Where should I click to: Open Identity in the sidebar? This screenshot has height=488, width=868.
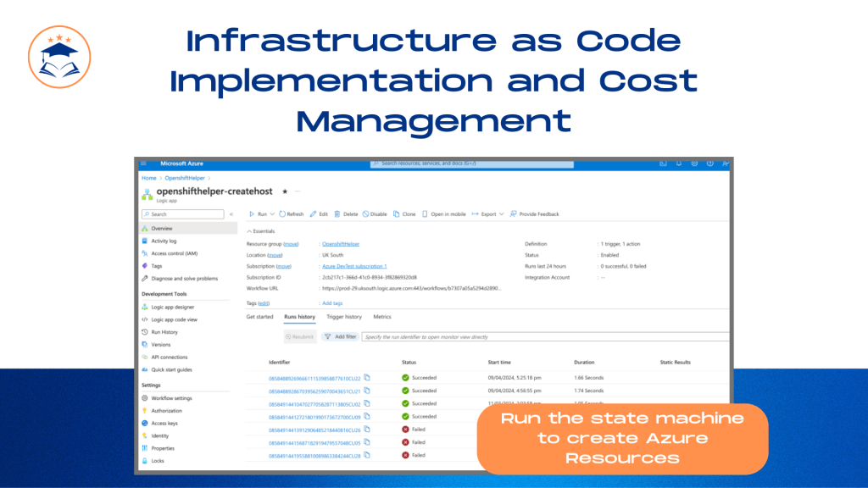point(160,436)
